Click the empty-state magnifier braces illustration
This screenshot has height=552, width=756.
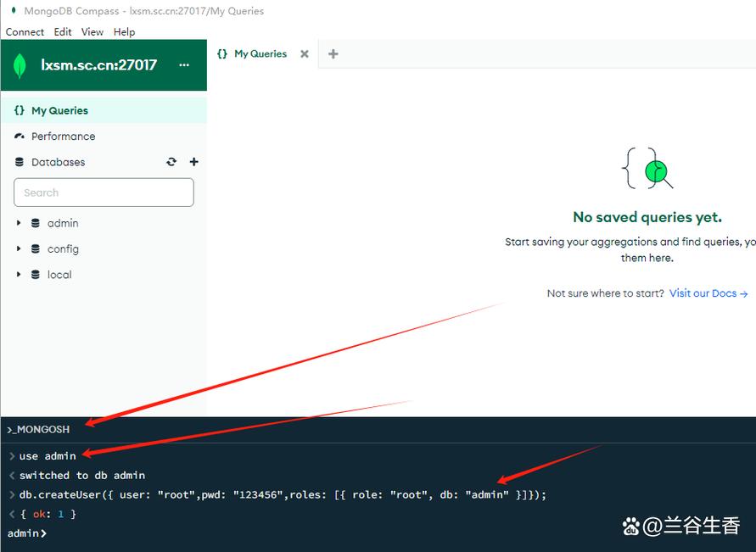click(x=647, y=168)
